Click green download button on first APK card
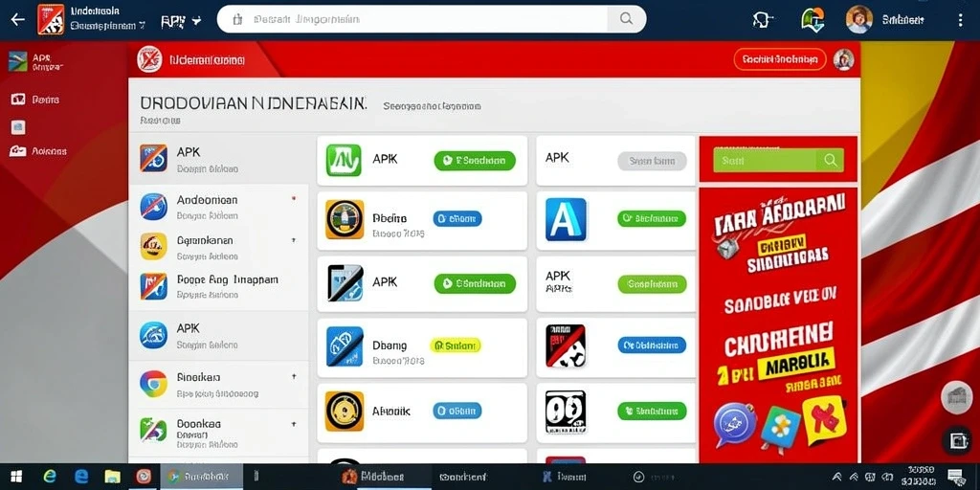980x490 pixels. [x=475, y=161]
